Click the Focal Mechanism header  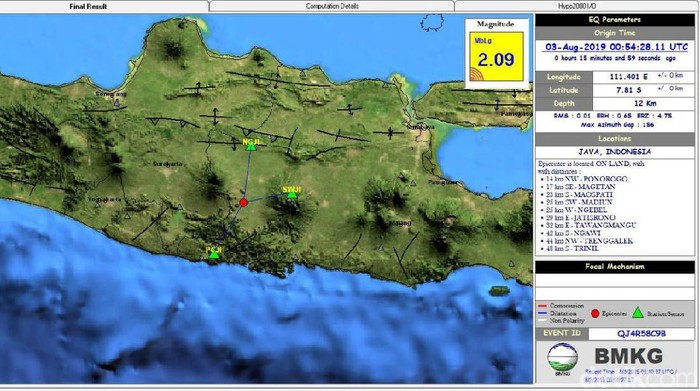point(615,267)
